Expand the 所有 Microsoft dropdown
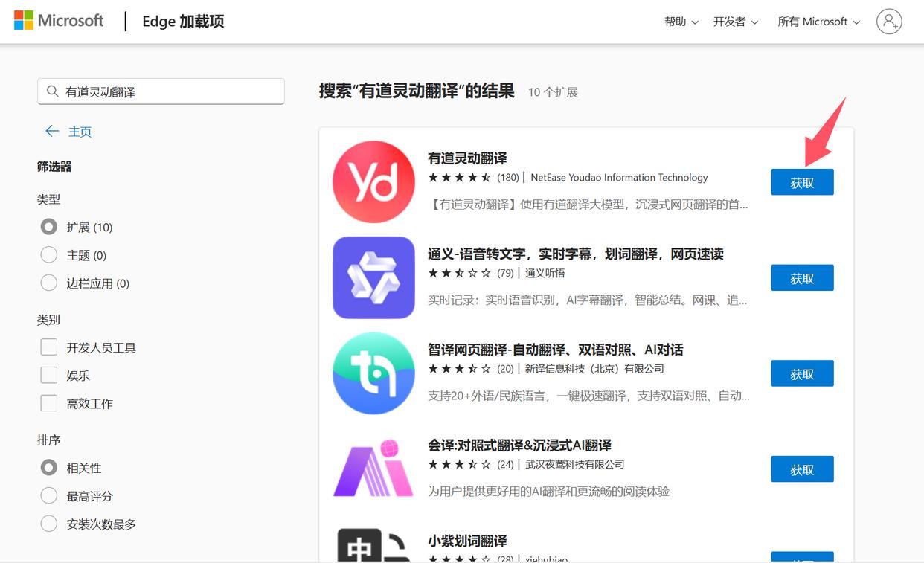 [x=819, y=22]
